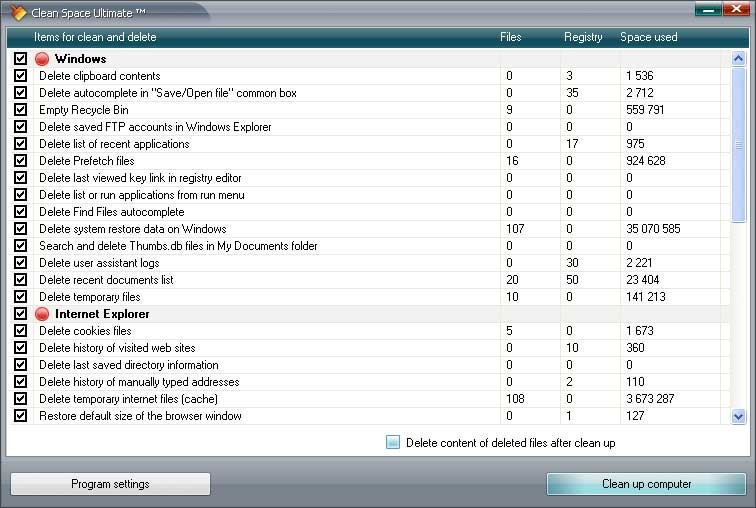Uncheck Empty Recycle Bin
This screenshot has height=508, width=756.
click(20, 110)
